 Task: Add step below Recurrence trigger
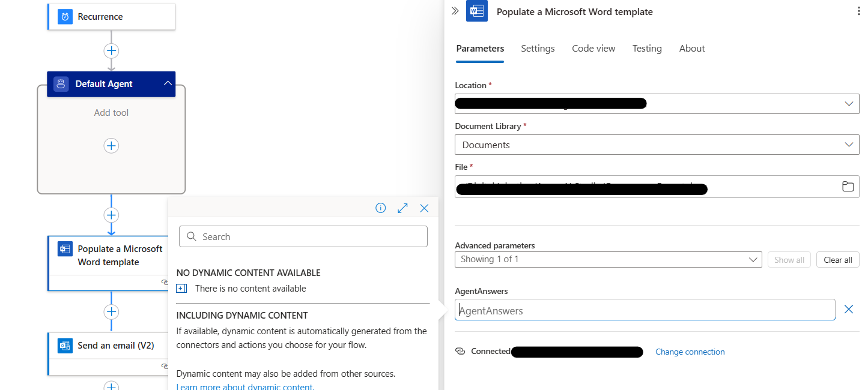click(x=111, y=50)
